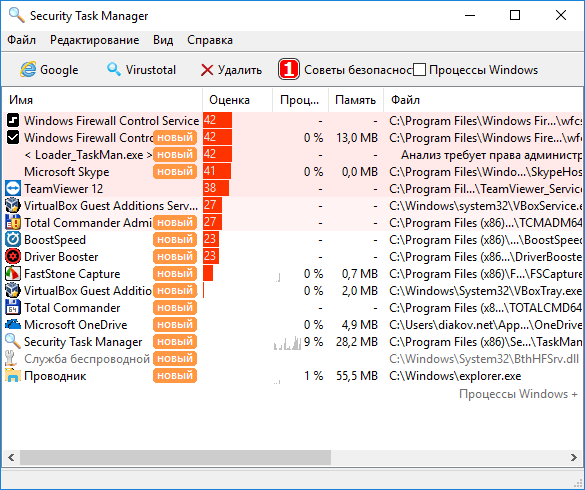Image resolution: width=585 pixels, height=490 pixels.
Task: Click the Процессы Windows + link
Action: coord(519,394)
